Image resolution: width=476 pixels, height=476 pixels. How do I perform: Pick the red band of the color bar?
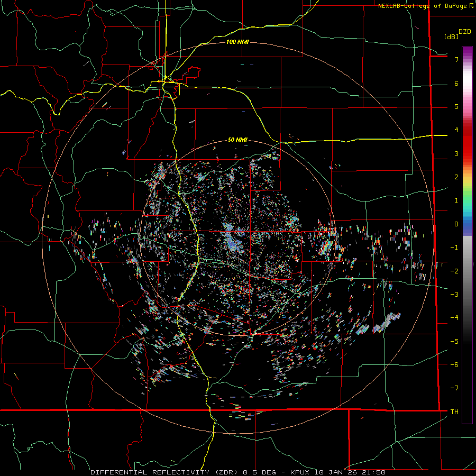pos(467,143)
